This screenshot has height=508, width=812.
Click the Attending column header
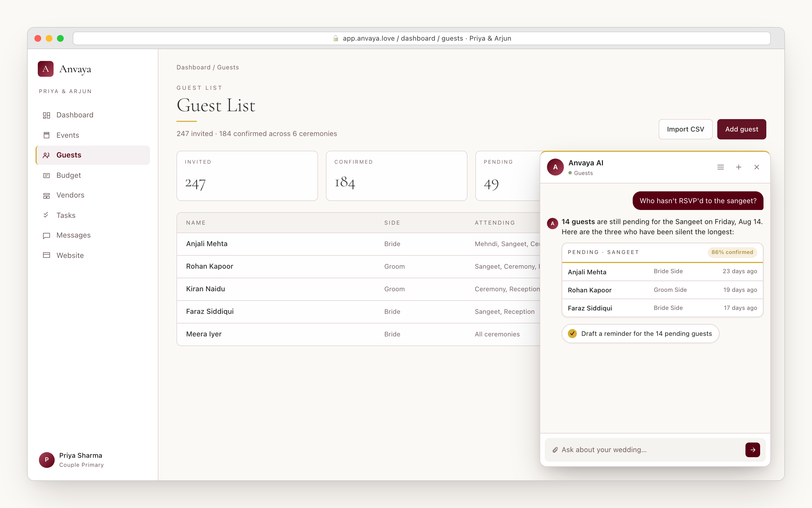tap(495, 223)
